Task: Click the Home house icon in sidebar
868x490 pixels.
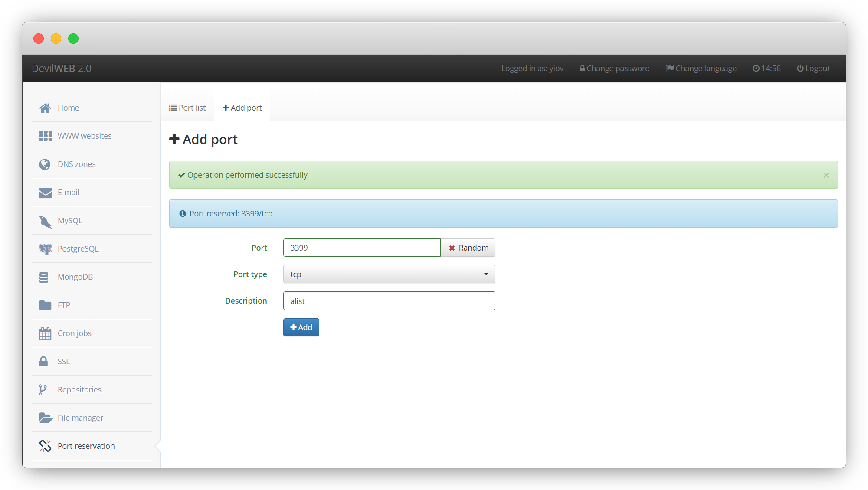Action: coord(45,108)
